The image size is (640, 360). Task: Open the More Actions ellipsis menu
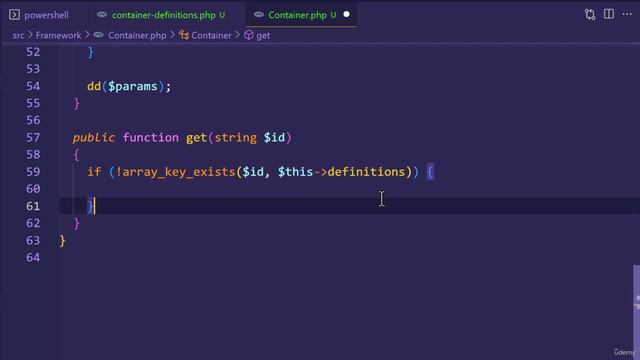point(627,14)
